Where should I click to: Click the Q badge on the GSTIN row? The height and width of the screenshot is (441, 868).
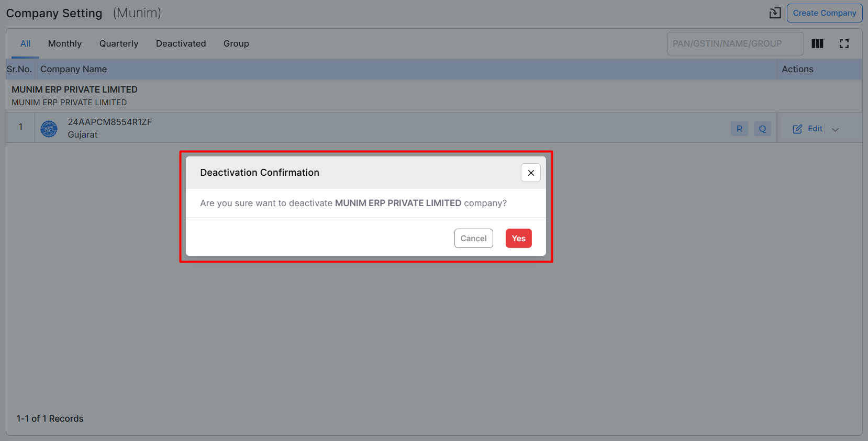click(762, 129)
